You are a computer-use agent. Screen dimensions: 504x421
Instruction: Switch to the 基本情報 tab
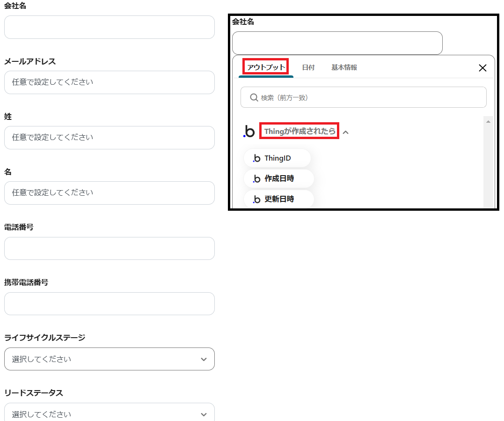coord(344,67)
